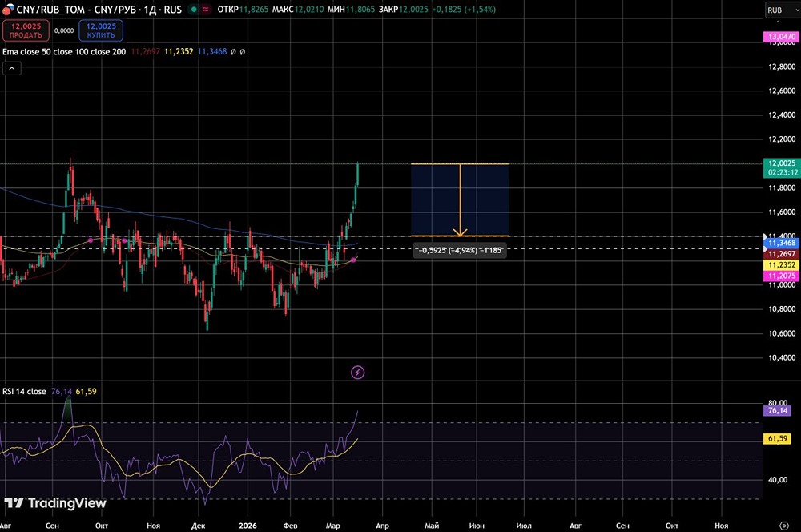Click the 10,4000 price axis tick
The height and width of the screenshot is (532, 801).
(782, 357)
